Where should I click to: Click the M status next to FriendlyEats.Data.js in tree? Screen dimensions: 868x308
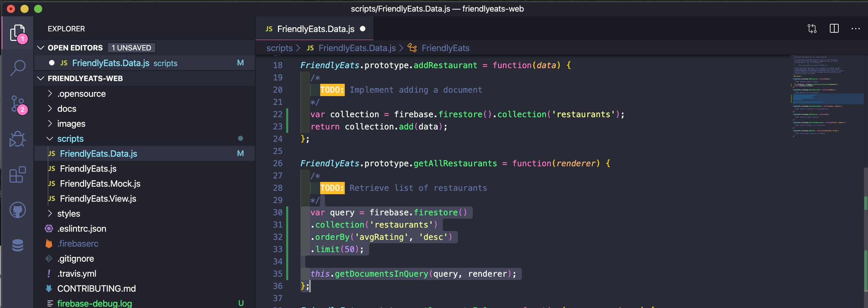[x=241, y=154]
